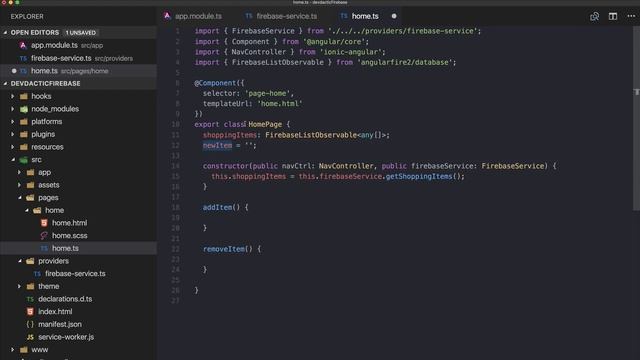640x360 pixels.
Task: Click the resources folder icon
Action: pyautogui.click(x=24, y=147)
